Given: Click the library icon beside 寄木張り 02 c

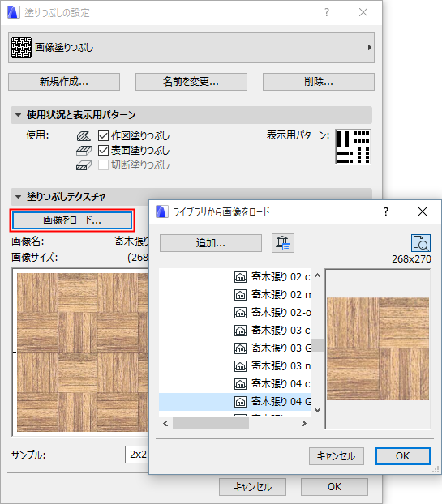Looking at the screenshot, I should point(240,277).
